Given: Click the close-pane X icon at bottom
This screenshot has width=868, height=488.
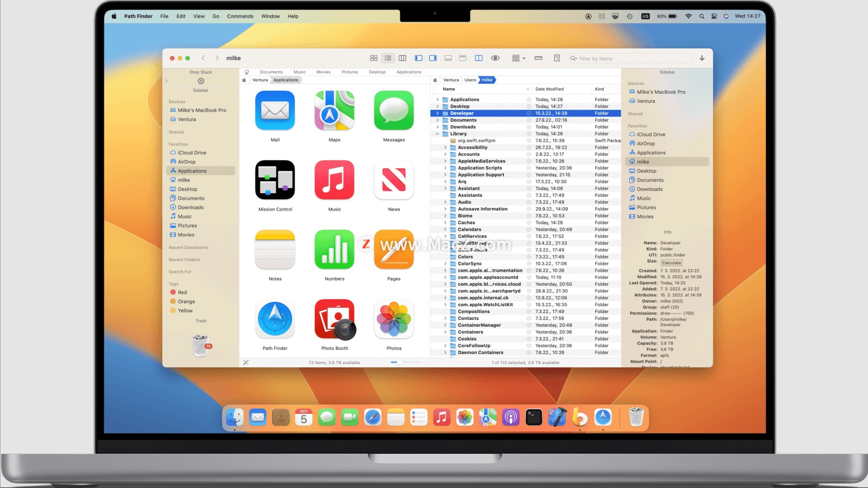Looking at the screenshot, I should (x=246, y=362).
